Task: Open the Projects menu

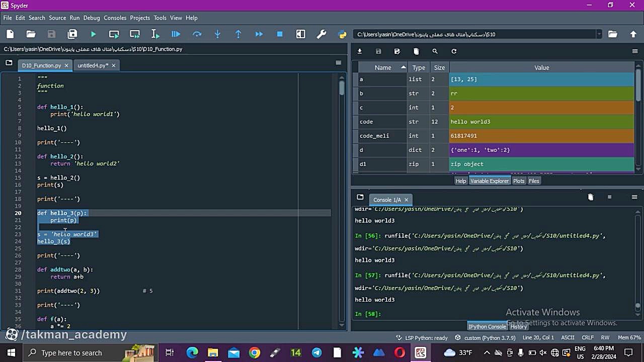Action: 140,18
